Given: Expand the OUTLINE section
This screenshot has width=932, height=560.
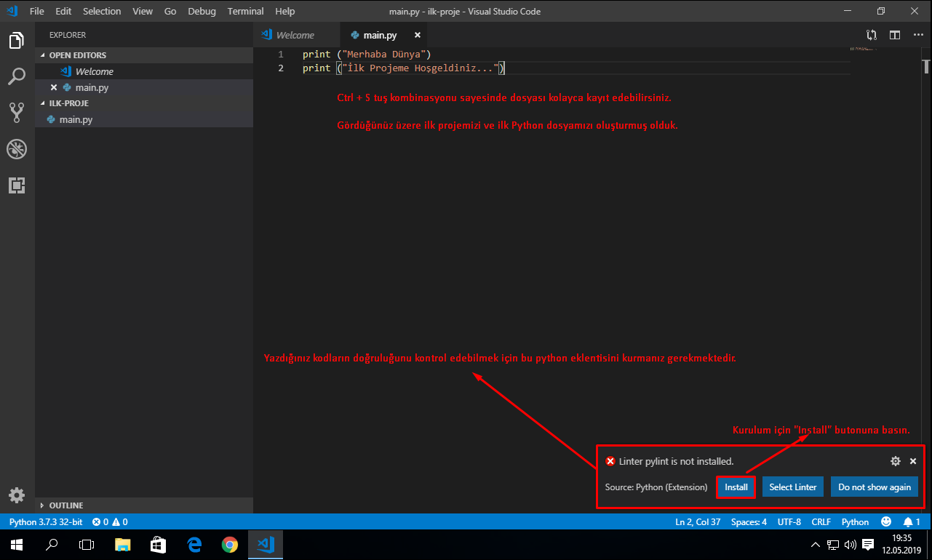Looking at the screenshot, I should (x=65, y=505).
